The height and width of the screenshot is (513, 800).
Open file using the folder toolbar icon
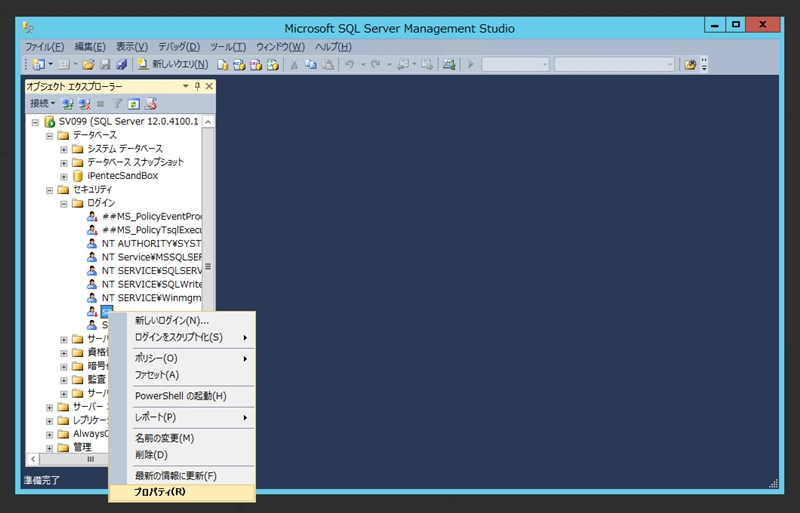pyautogui.click(x=88, y=64)
